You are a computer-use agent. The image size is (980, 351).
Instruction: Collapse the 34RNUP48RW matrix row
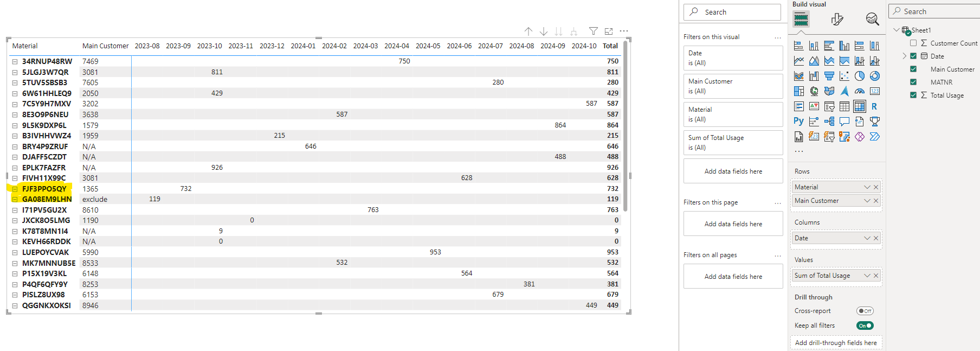coord(15,61)
